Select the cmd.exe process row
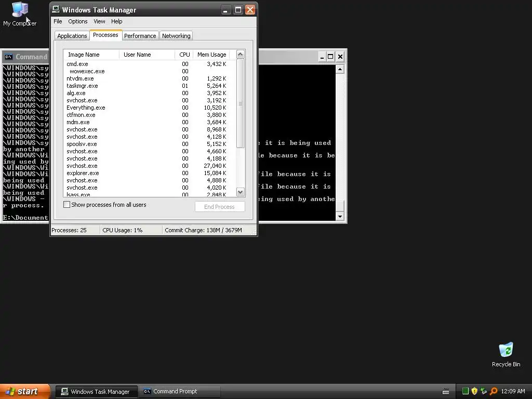Viewport: 532px width, 399px height. tap(149, 64)
